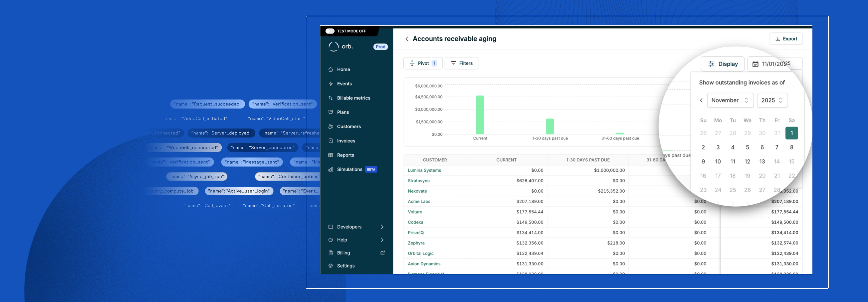This screenshot has height=302, width=868.
Task: Open Simulations BETA menu item
Action: (x=352, y=169)
